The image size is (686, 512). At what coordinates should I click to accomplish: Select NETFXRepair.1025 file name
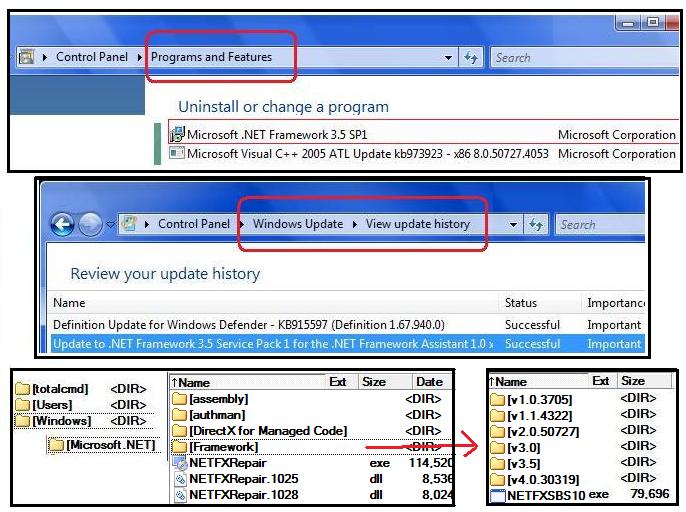point(244,479)
